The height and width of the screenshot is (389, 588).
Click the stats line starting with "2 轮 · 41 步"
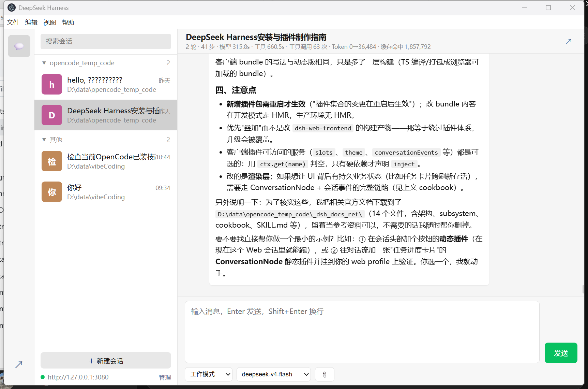308,47
